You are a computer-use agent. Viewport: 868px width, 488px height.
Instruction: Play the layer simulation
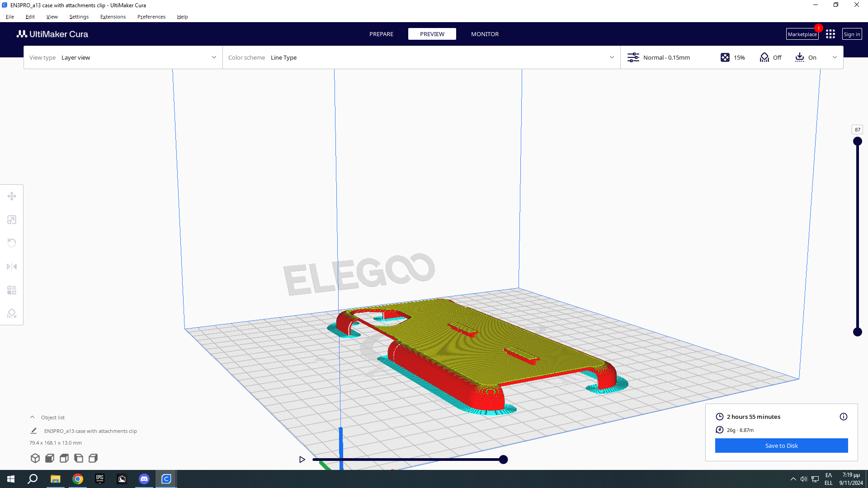[x=302, y=460]
